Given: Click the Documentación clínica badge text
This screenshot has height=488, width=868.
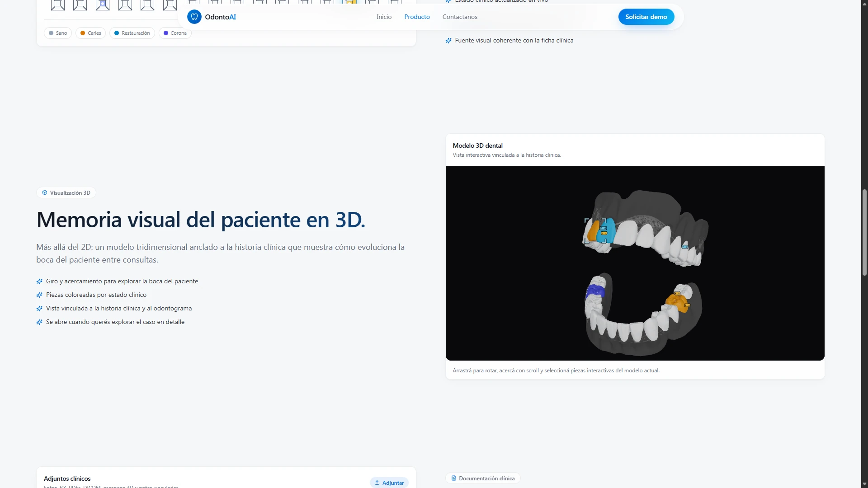Looking at the screenshot, I should [486, 479].
